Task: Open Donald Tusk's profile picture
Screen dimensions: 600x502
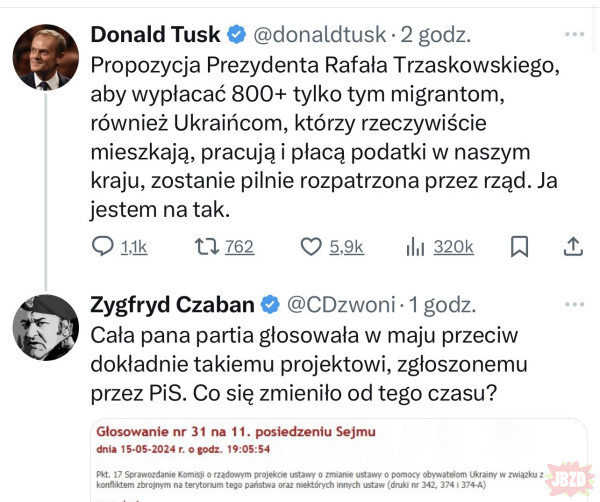Action: click(45, 58)
